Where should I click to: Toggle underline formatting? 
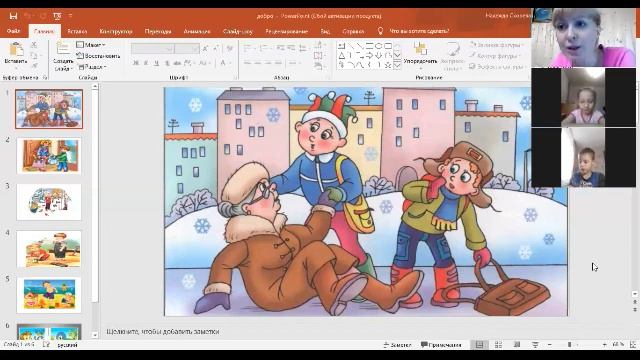coord(156,63)
